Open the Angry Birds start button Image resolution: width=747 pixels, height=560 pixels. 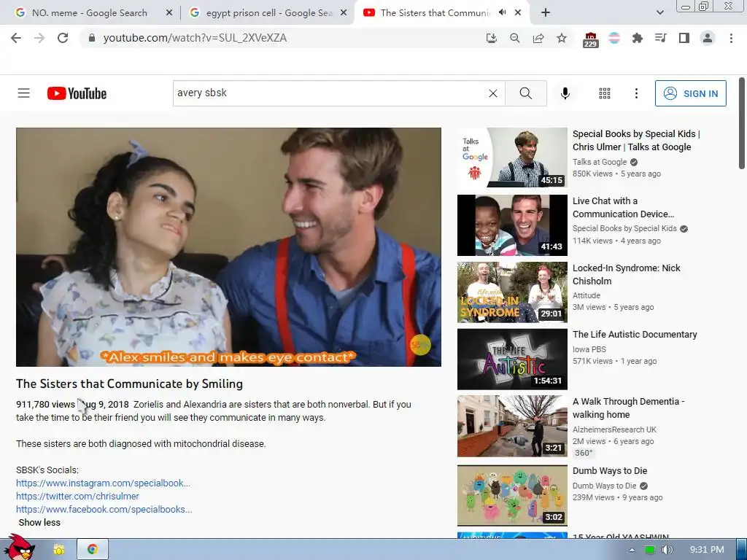coord(19,547)
